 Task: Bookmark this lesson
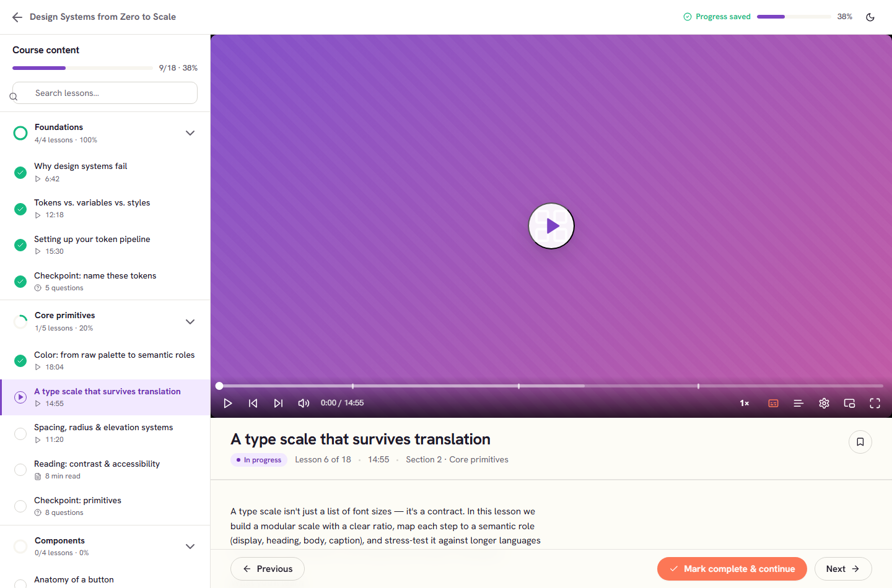tap(860, 442)
